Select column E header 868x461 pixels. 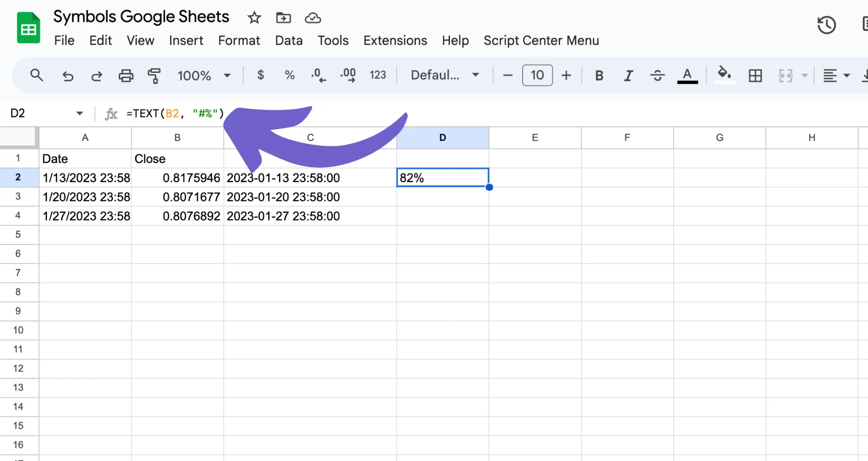(535, 137)
